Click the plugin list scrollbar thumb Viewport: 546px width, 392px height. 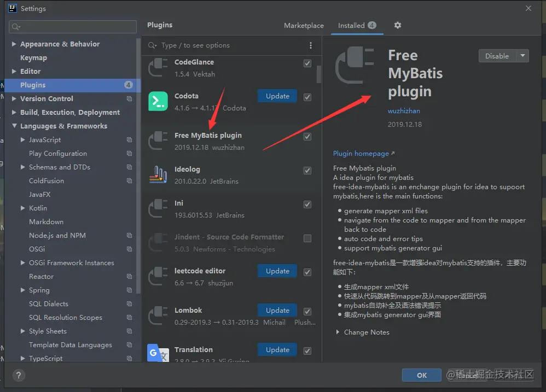tap(318, 74)
